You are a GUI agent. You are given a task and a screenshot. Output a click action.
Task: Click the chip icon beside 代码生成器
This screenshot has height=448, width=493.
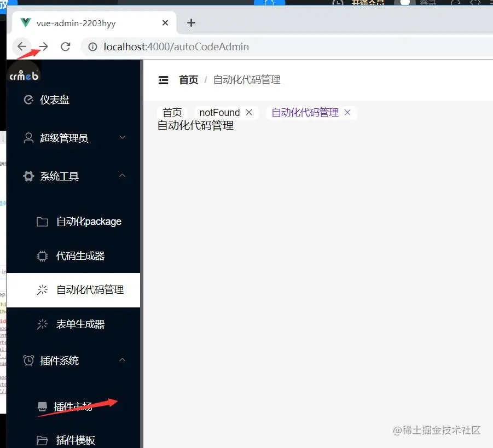click(42, 256)
